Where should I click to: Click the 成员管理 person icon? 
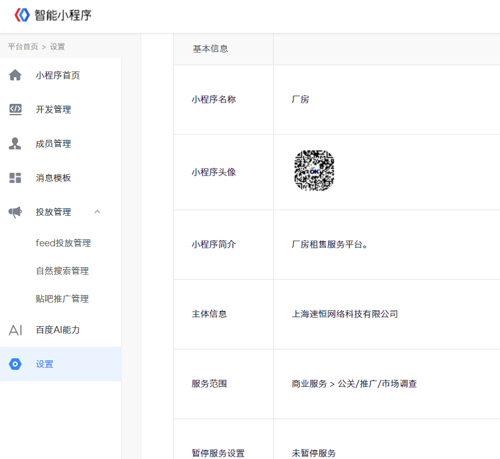pos(15,143)
